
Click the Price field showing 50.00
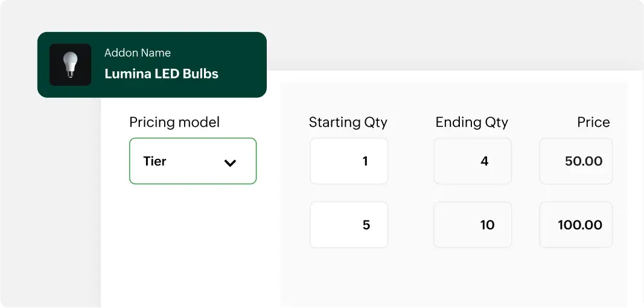(x=576, y=161)
